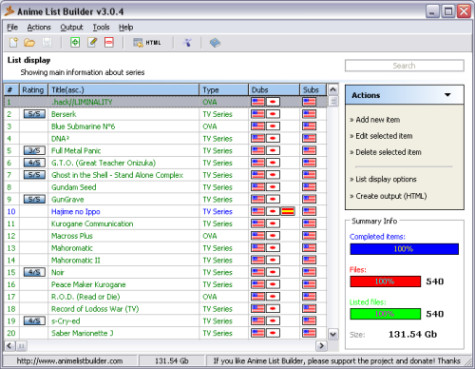This screenshot has width=475, height=369.
Task: Click the Spanish flag in Hajime no Ippo row
Action: (287, 211)
